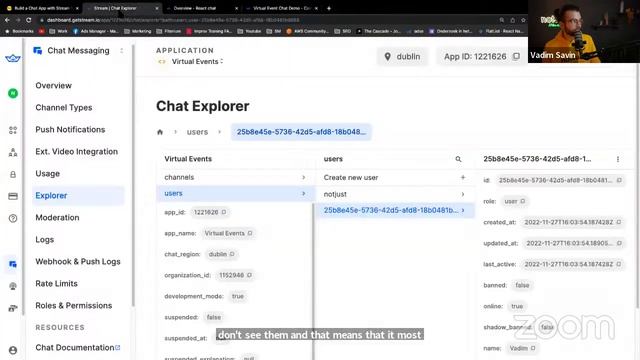Click the users breadcrumb

197,132
